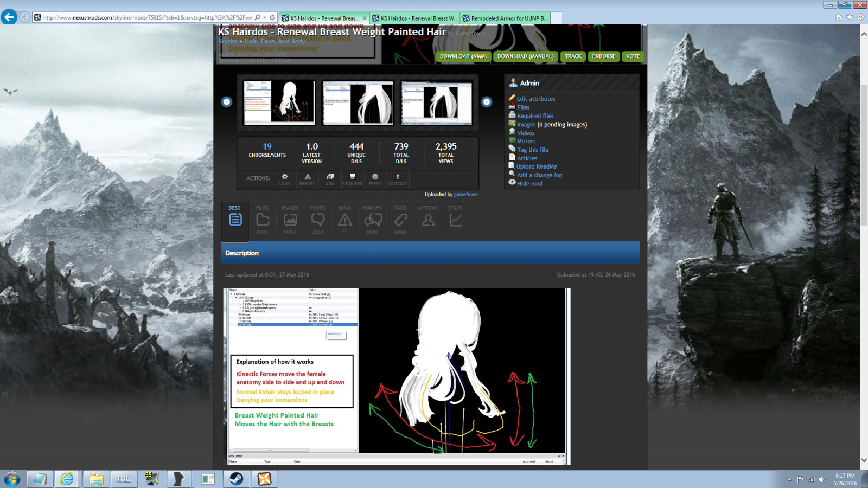Screen dimensions: 868x488
Task: Click the Logs gear action icon
Action: click(x=285, y=179)
